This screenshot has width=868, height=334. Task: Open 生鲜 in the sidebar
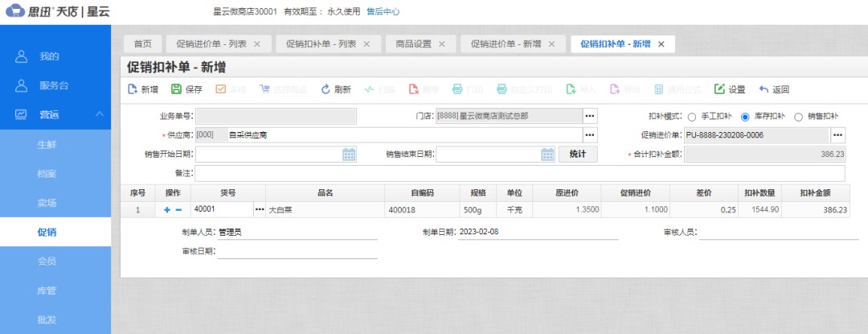point(55,145)
